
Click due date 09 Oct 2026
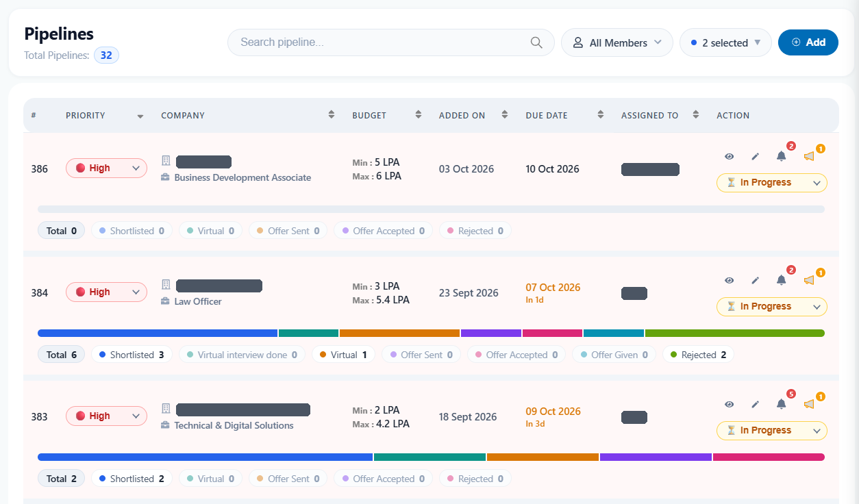553,412
